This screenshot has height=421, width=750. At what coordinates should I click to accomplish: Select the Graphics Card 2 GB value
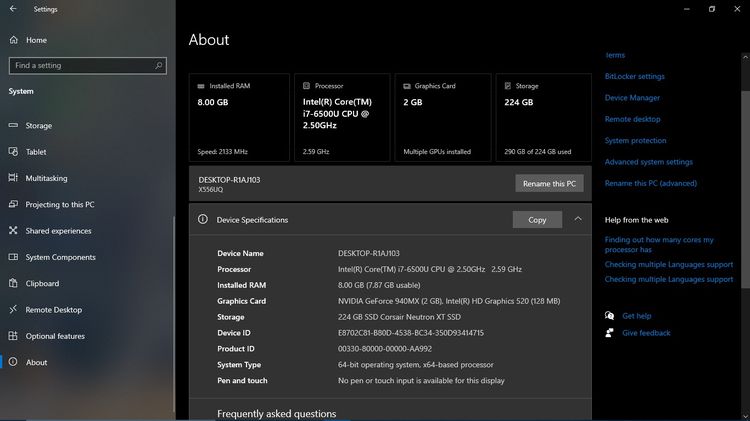(x=412, y=102)
